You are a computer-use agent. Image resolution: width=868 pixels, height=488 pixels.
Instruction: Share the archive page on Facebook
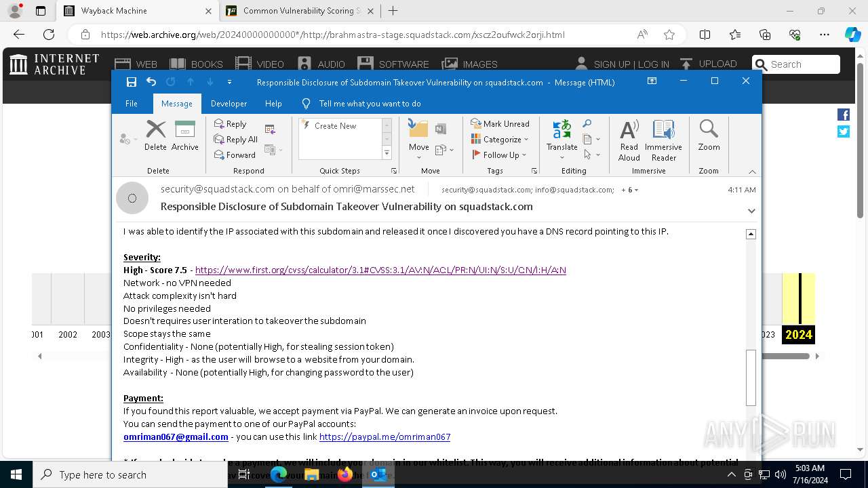[x=844, y=115]
